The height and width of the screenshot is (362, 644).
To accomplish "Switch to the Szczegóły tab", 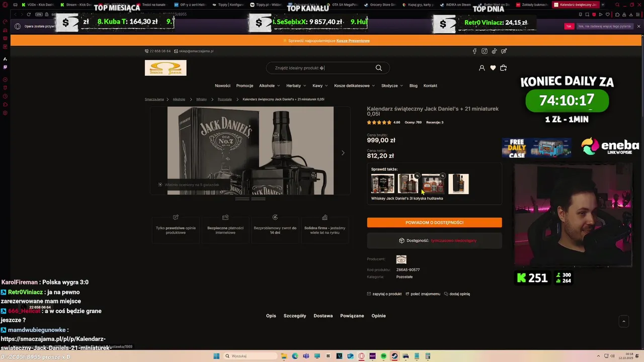I will [295, 316].
